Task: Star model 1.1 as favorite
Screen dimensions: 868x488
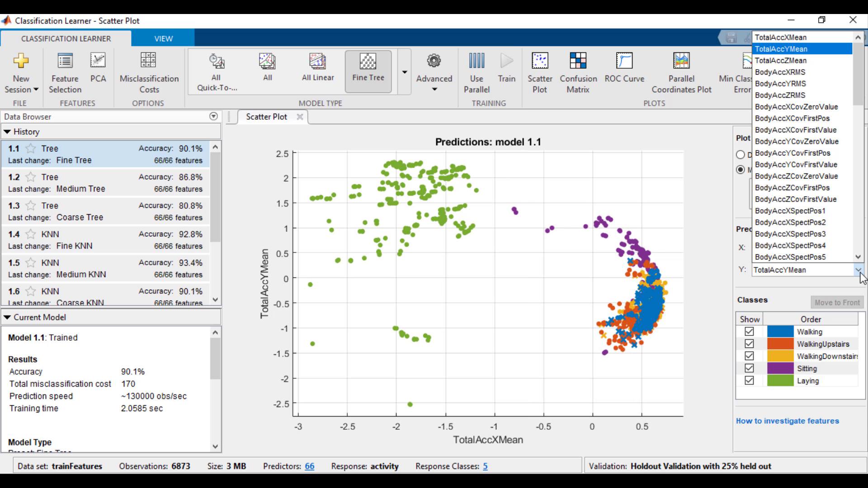Action: point(31,149)
